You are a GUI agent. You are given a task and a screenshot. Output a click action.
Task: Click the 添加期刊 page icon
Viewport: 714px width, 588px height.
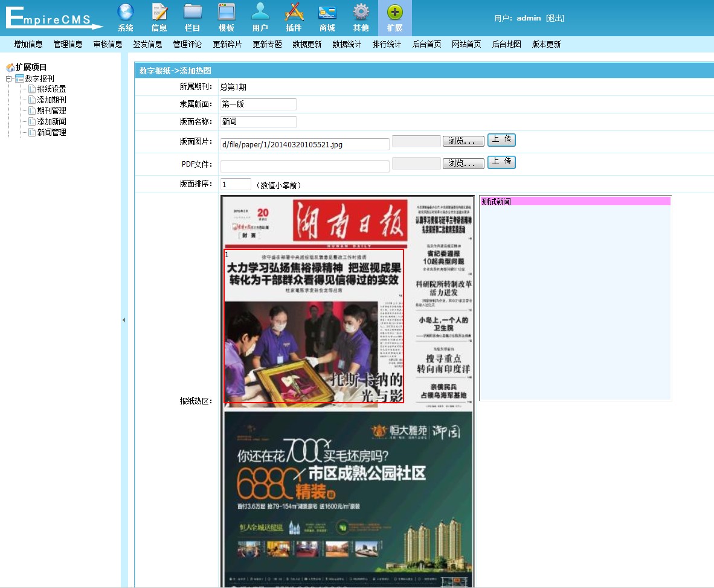click(x=32, y=100)
